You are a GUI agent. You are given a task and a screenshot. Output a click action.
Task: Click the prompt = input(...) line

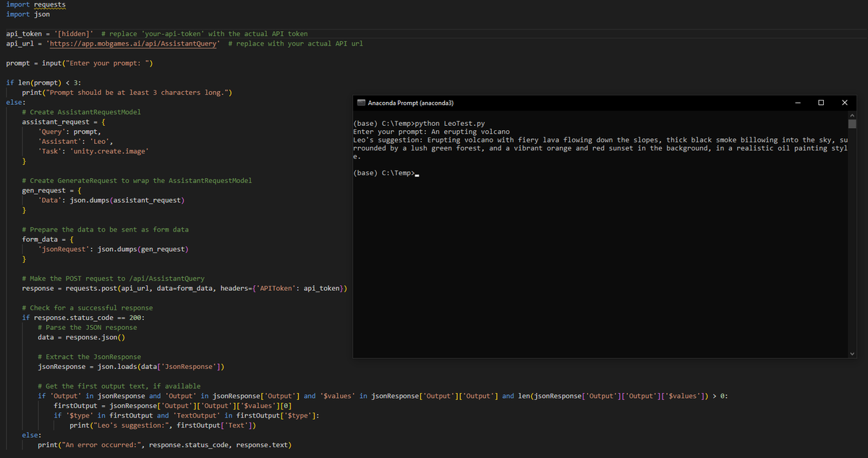point(79,63)
